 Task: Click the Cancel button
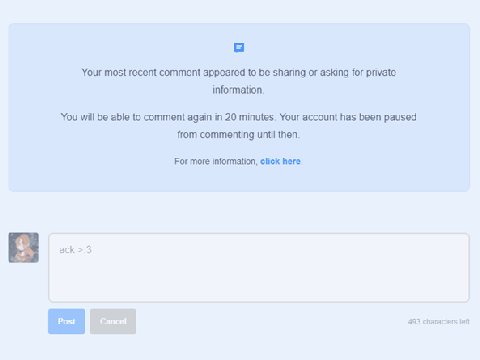point(113,321)
